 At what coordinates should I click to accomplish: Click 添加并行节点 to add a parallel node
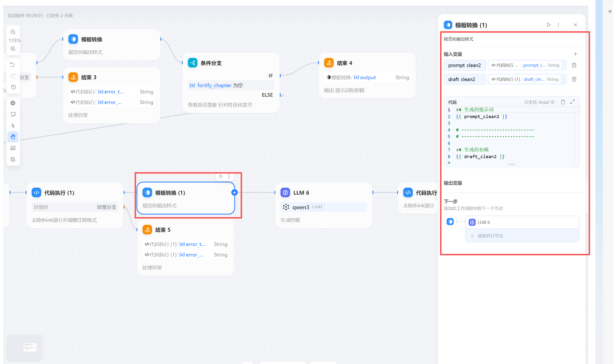pos(490,236)
